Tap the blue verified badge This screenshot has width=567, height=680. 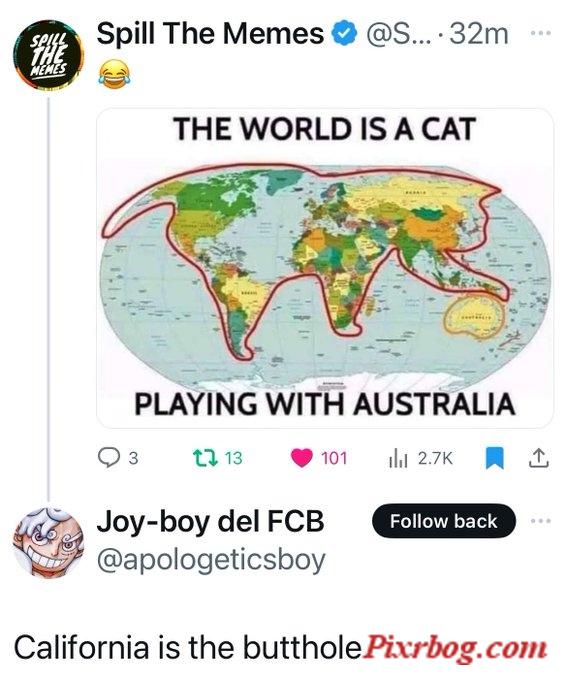tap(344, 34)
